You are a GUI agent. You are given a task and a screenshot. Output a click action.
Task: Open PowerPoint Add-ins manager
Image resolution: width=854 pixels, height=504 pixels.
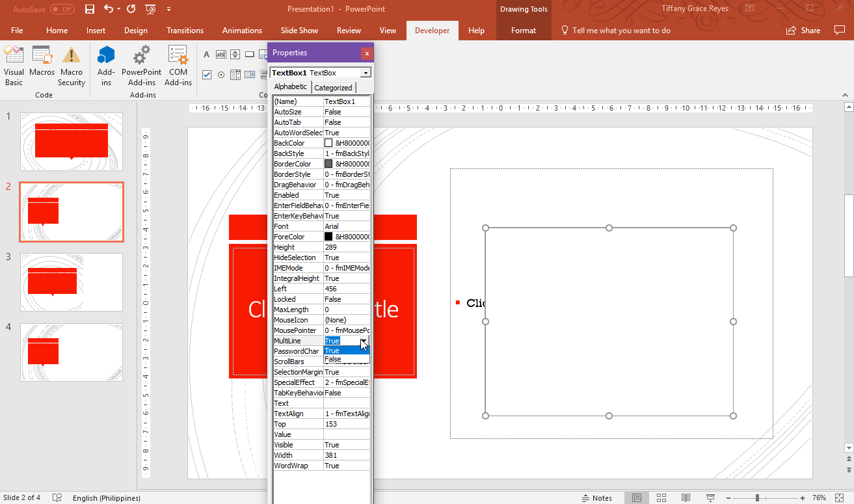141,65
